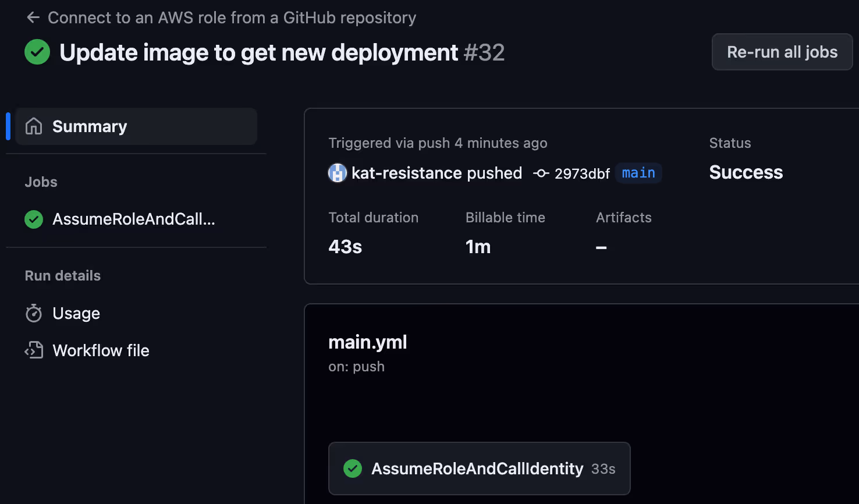The height and width of the screenshot is (504, 859).
Task: Open the 'Connect to an AWS role' workflow link
Action: 232,17
